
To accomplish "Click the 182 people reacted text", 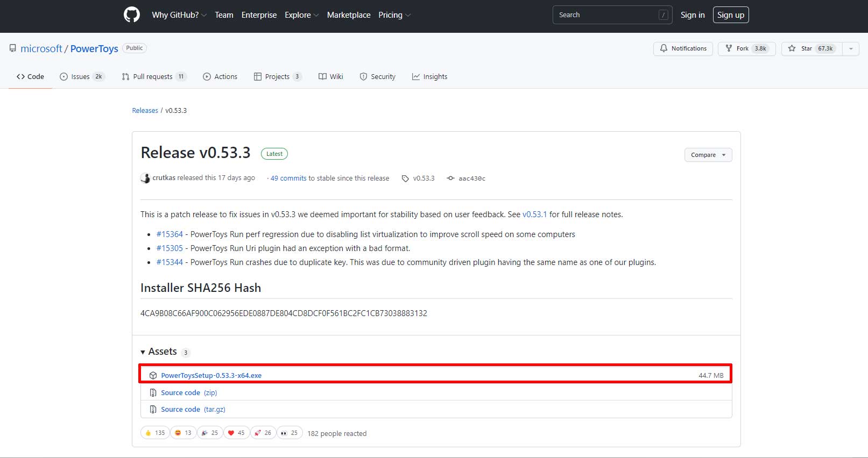I will [337, 433].
